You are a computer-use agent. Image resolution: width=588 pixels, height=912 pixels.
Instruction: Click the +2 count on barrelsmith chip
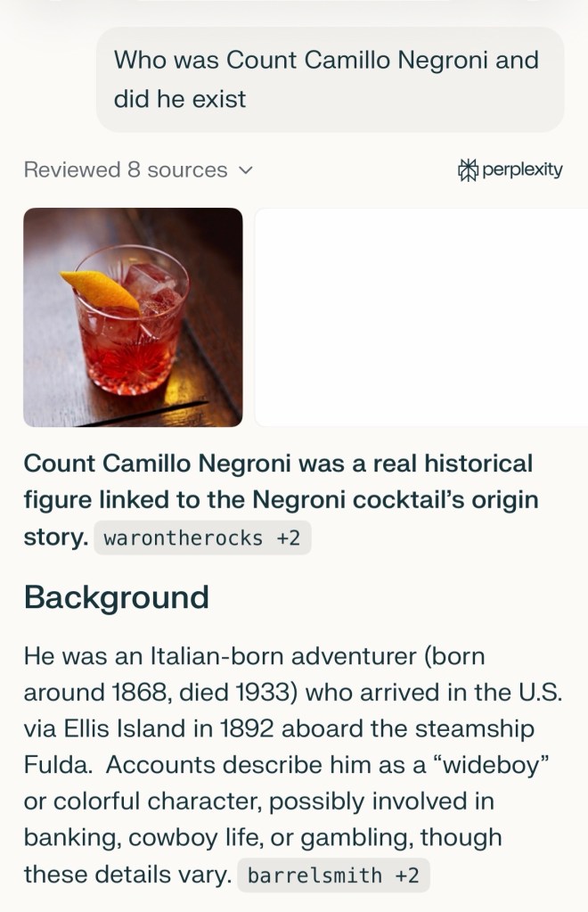(x=406, y=875)
